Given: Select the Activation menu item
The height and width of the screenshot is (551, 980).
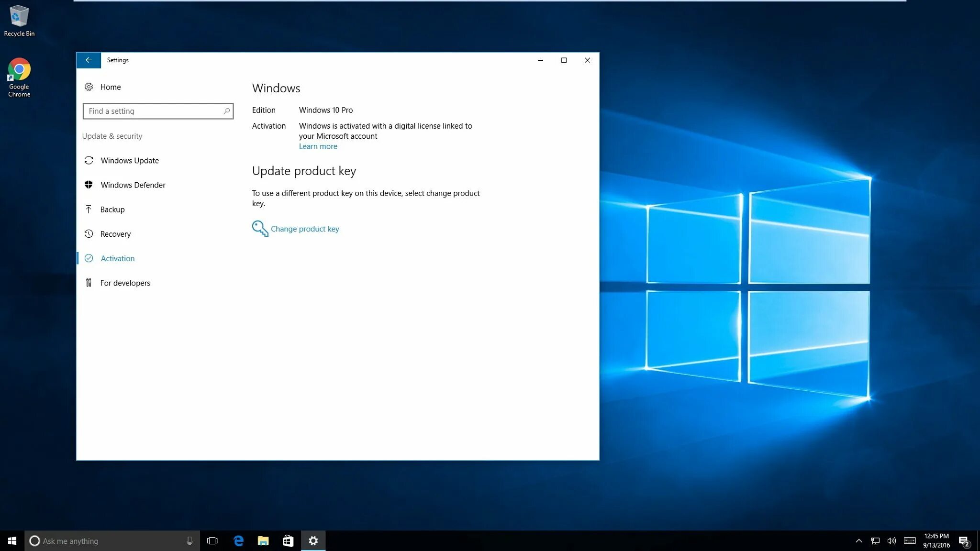Looking at the screenshot, I should 118,258.
